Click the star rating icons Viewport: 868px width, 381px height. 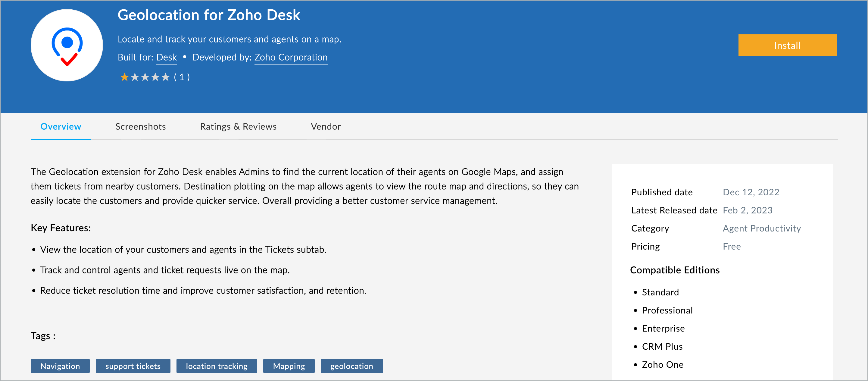point(145,77)
